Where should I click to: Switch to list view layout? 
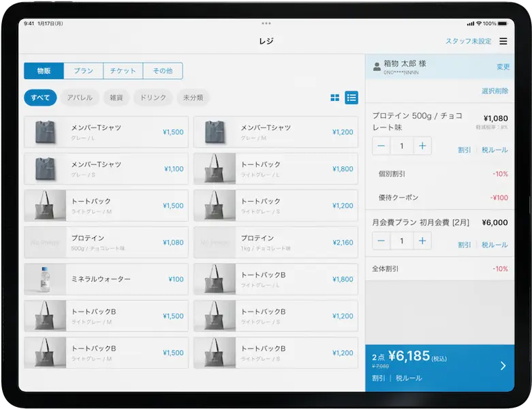click(x=351, y=97)
